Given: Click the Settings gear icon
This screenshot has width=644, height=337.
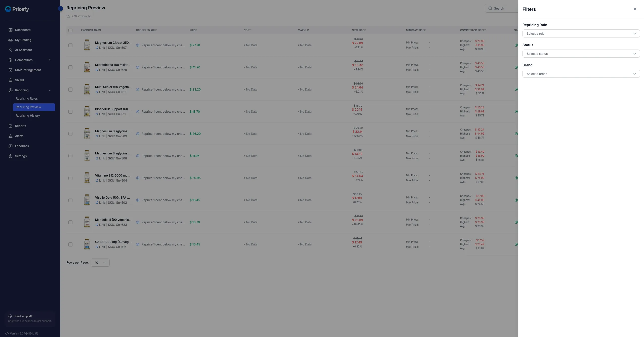Looking at the screenshot, I should 10,156.
